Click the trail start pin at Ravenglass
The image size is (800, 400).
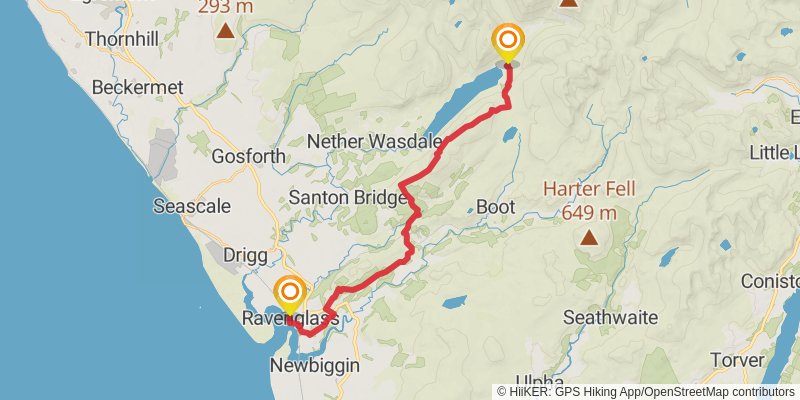click(290, 295)
